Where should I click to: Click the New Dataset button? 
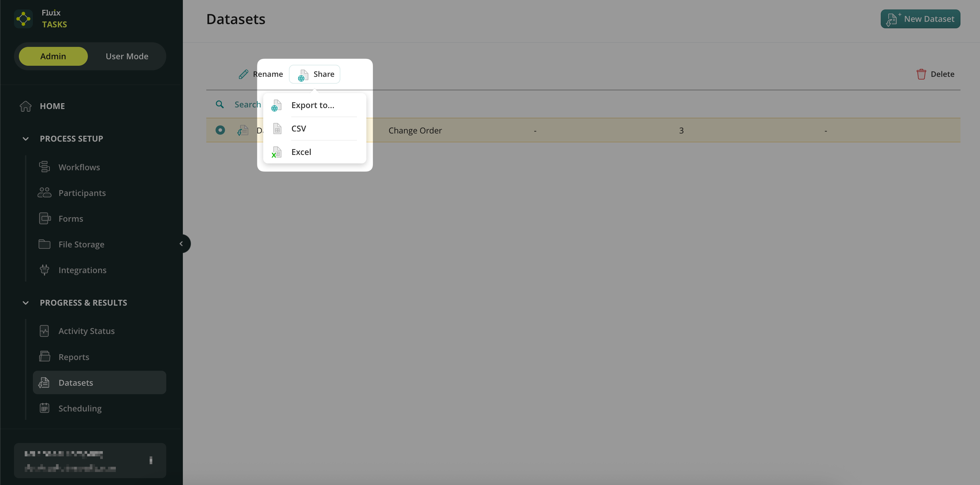pyautogui.click(x=920, y=19)
